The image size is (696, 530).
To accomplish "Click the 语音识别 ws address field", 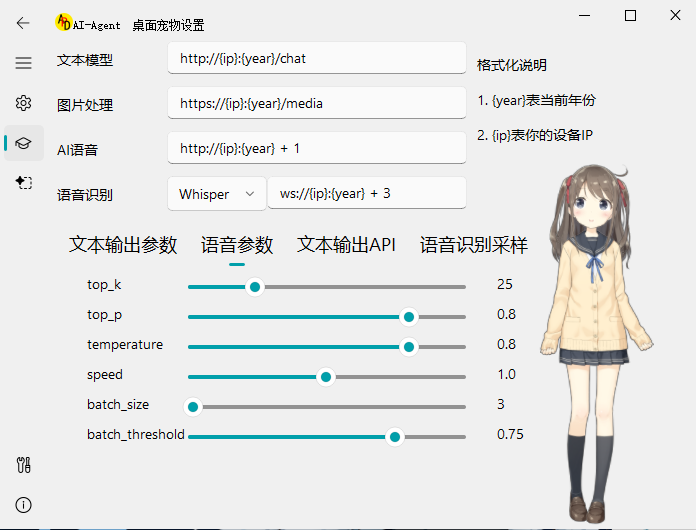I will click(x=367, y=193).
